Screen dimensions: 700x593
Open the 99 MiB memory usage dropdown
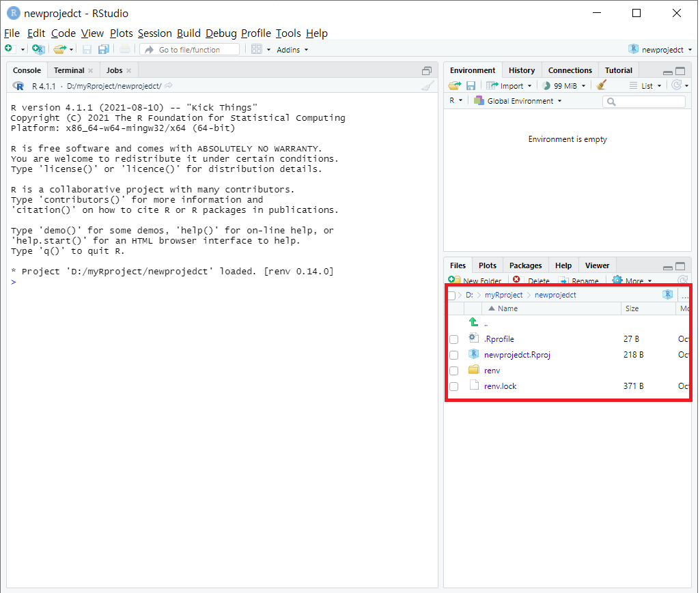pos(563,86)
